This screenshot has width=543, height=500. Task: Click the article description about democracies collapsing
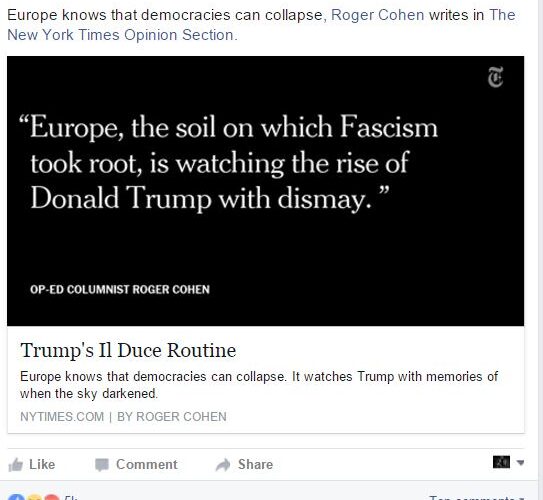pyautogui.click(x=259, y=385)
